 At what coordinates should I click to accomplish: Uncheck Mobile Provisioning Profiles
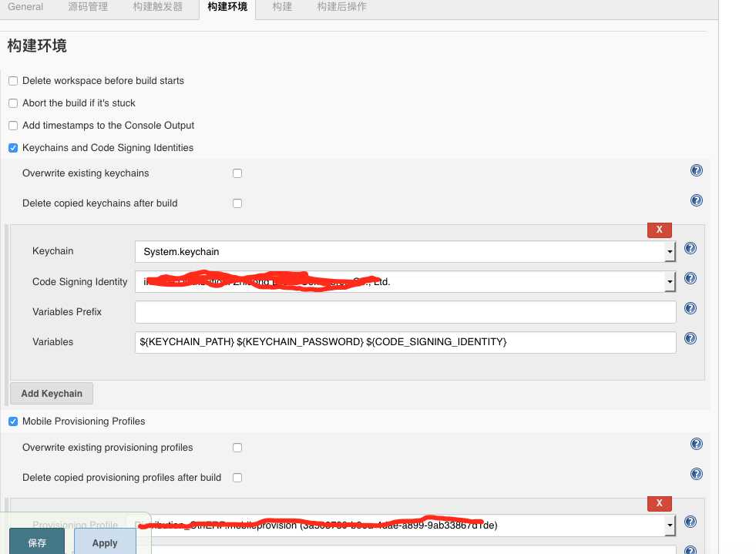(x=13, y=421)
